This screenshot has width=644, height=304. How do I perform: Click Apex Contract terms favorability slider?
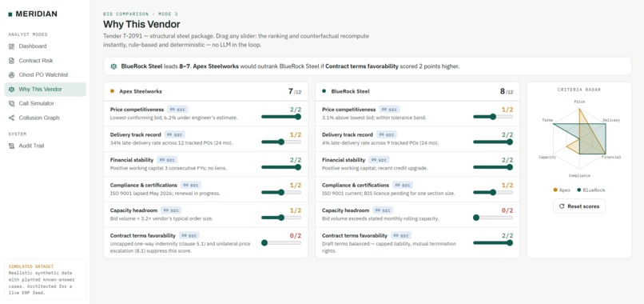[281, 243]
